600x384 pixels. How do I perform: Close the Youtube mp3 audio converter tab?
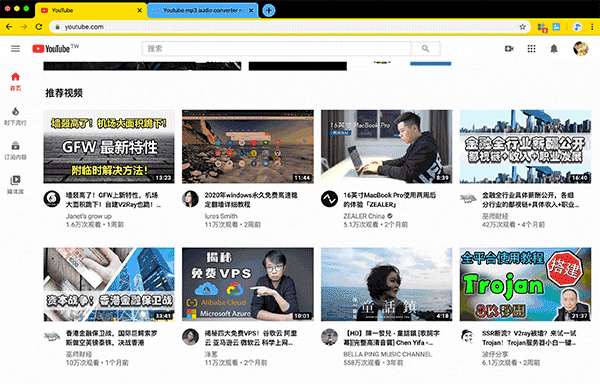[x=251, y=10]
